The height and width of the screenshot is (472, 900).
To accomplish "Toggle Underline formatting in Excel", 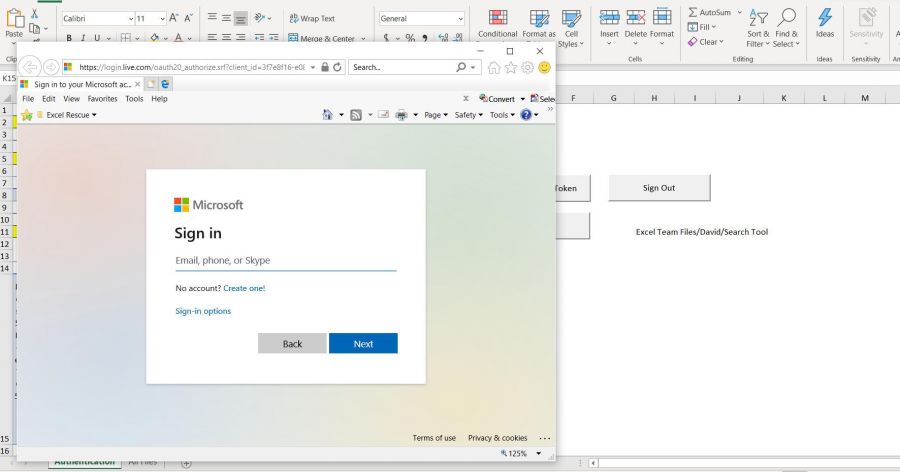I will click(x=97, y=38).
